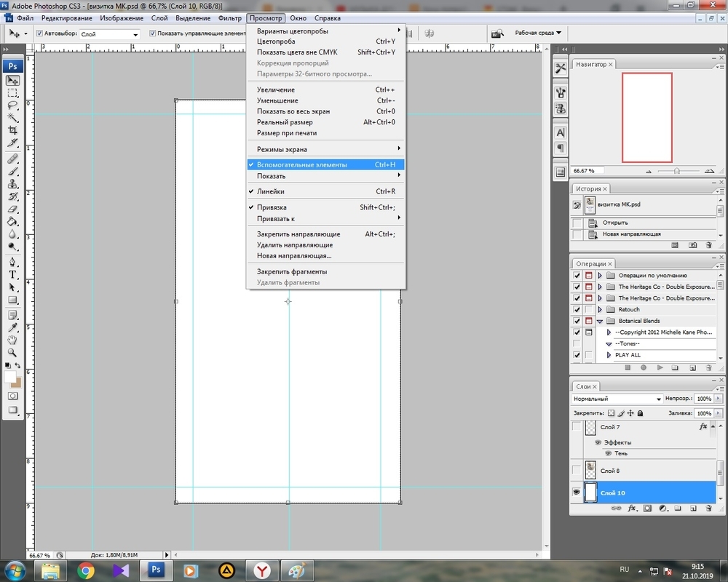
Task: Hide layer Слой 10 with eye icon
Action: click(577, 493)
